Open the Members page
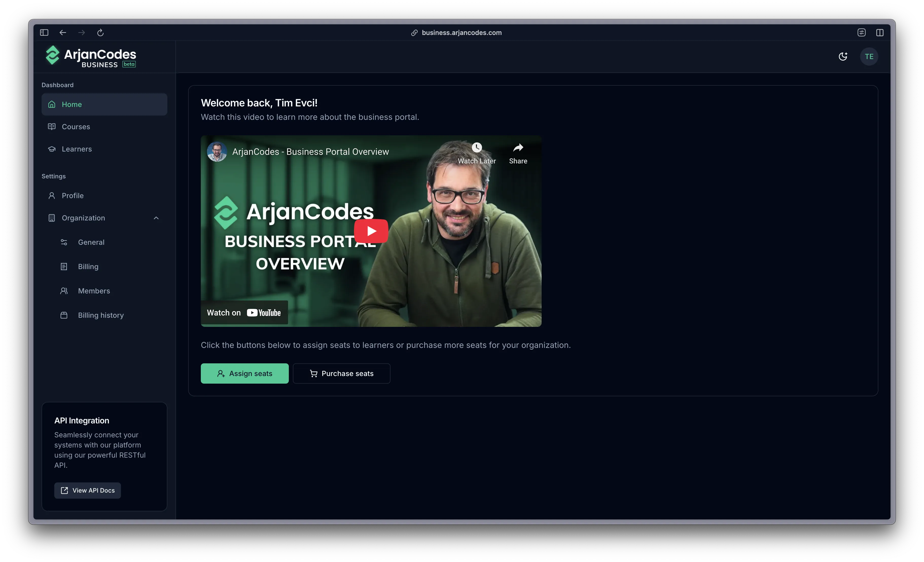 tap(94, 291)
